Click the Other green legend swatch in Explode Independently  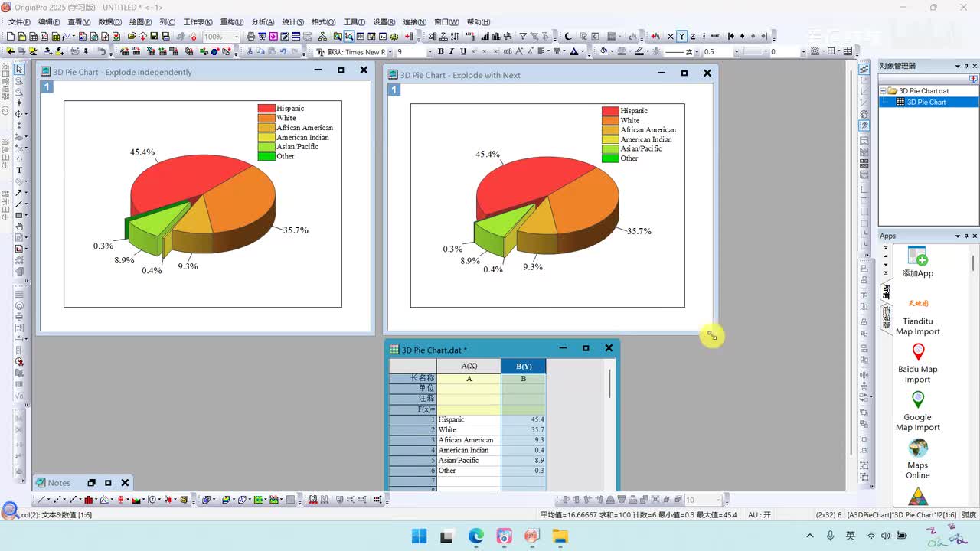click(x=266, y=156)
